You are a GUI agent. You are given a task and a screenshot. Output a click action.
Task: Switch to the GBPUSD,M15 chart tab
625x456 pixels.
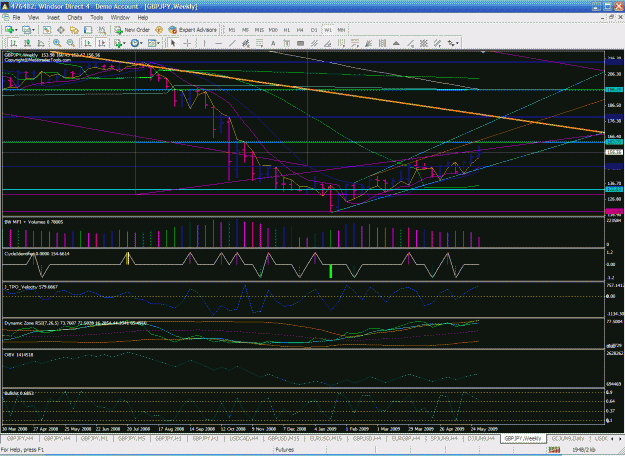pos(283,438)
